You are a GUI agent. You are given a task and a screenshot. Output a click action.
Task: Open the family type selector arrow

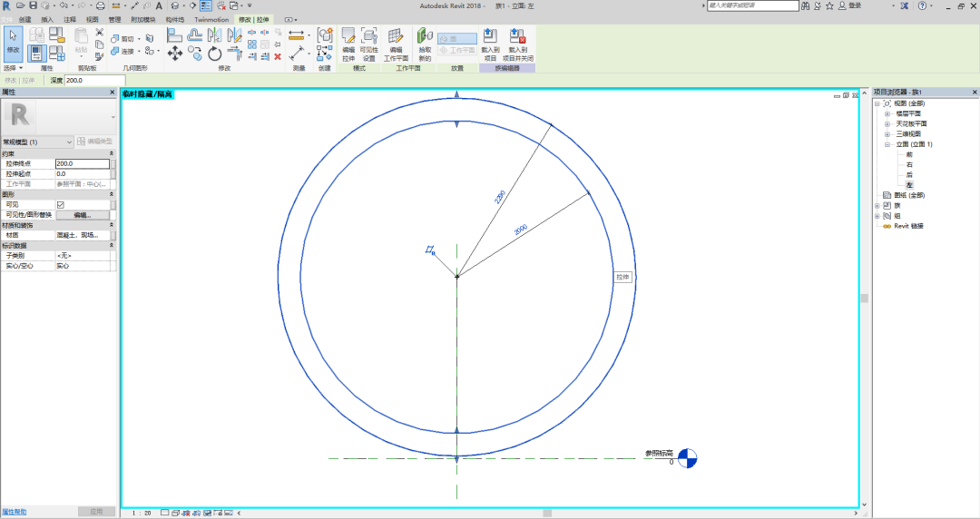click(113, 117)
